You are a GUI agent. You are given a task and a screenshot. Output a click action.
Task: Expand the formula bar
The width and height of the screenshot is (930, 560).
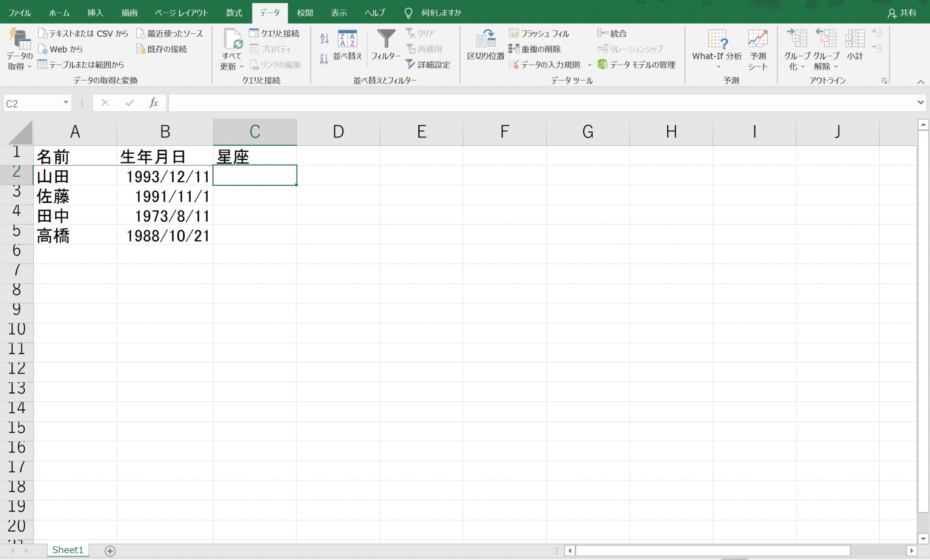pyautogui.click(x=921, y=103)
